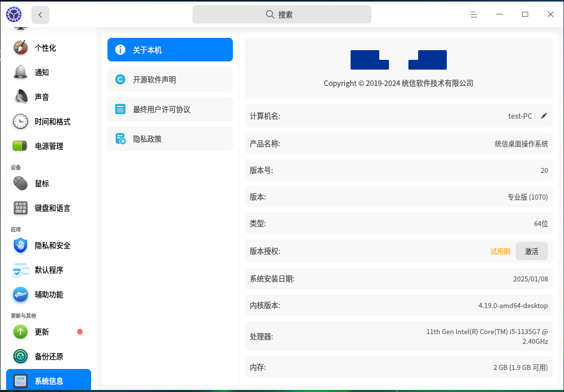This screenshot has width=564, height=392.
Task: Click the Control Center app logo icon
Action: click(x=14, y=14)
